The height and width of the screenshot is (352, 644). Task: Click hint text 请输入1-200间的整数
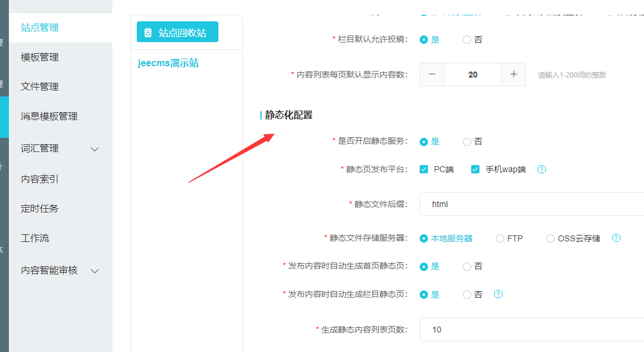[572, 75]
